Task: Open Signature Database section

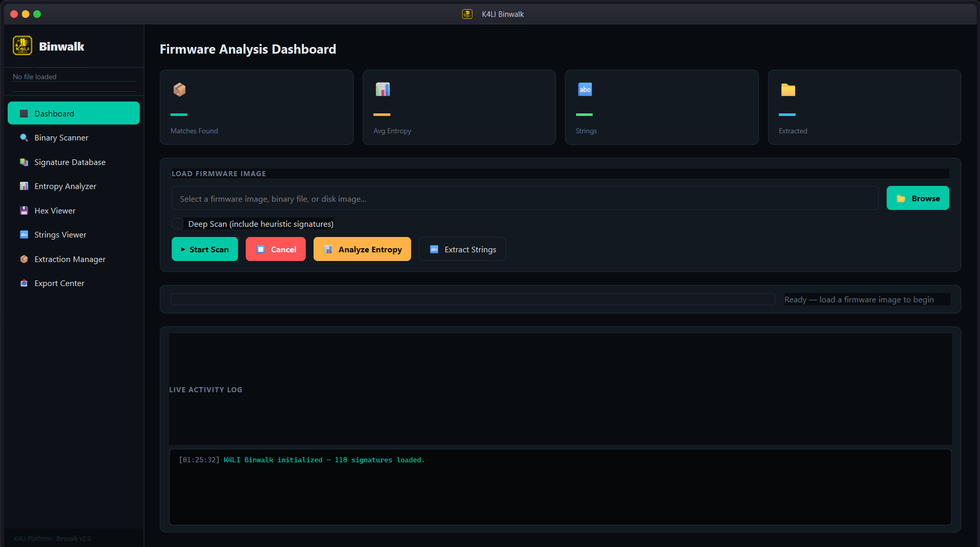Action: click(x=73, y=162)
